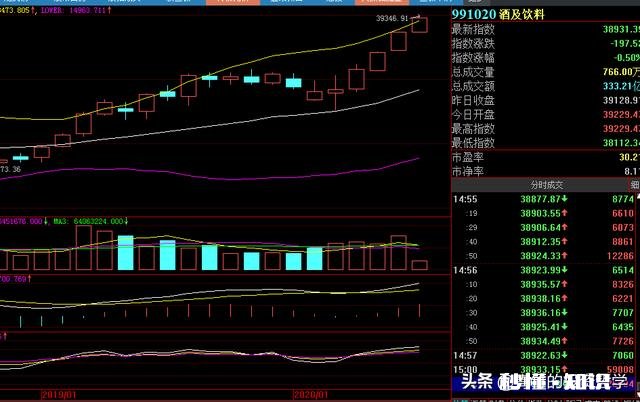The image size is (640, 402).
Task: Click the 细 detail button beside 分时成交
Action: pyautogui.click(x=635, y=185)
